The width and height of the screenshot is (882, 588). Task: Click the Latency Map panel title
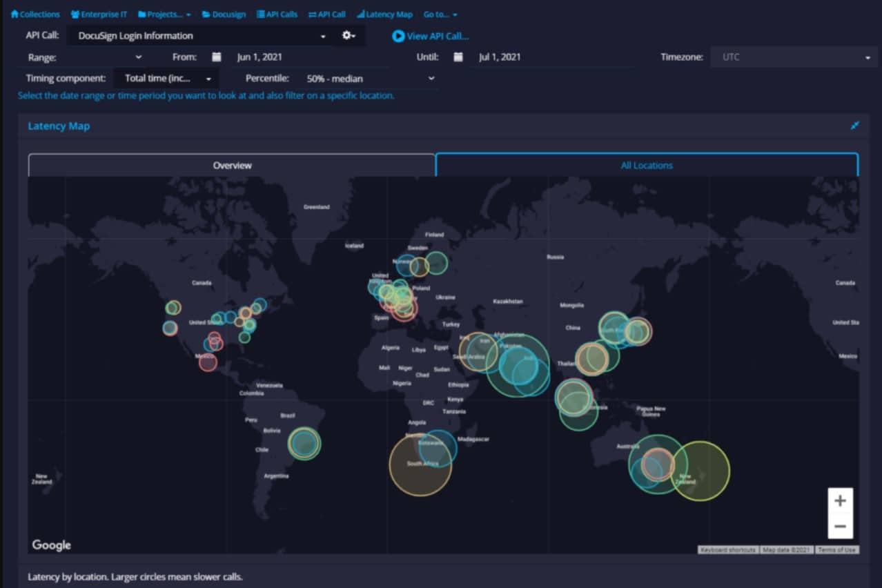pyautogui.click(x=59, y=126)
